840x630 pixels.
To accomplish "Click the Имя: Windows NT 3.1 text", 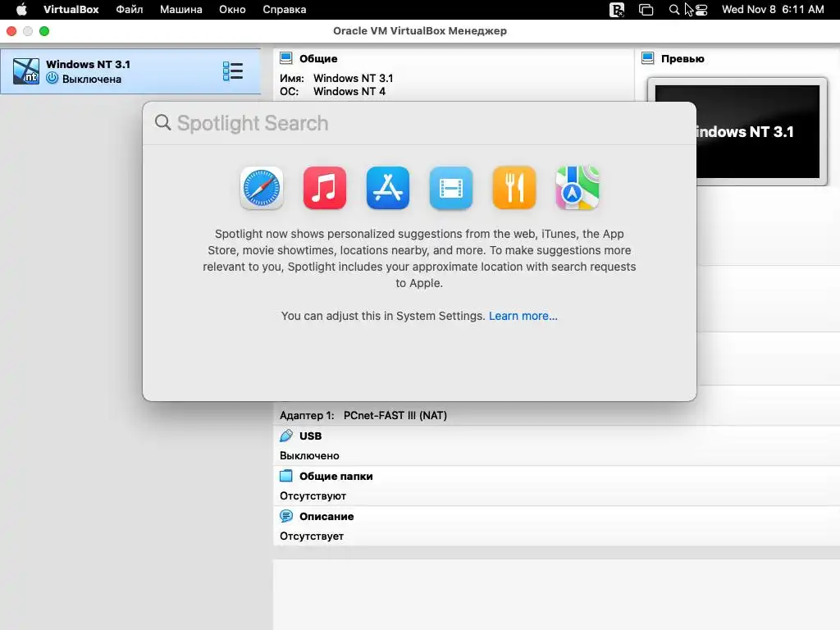I will [x=336, y=78].
